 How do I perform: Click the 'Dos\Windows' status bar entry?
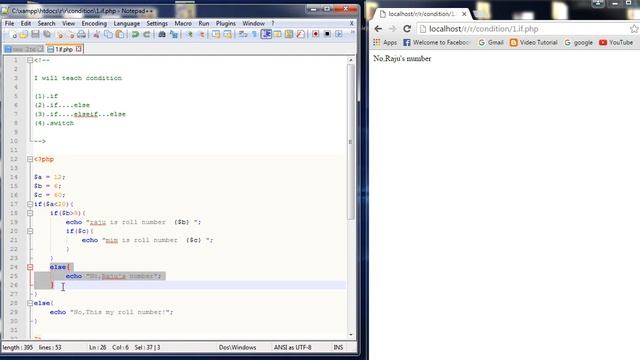pos(238,347)
